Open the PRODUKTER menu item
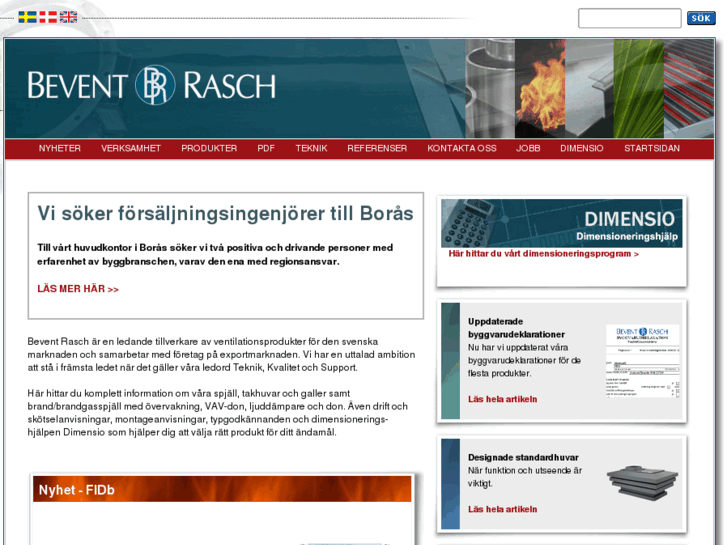 point(209,148)
